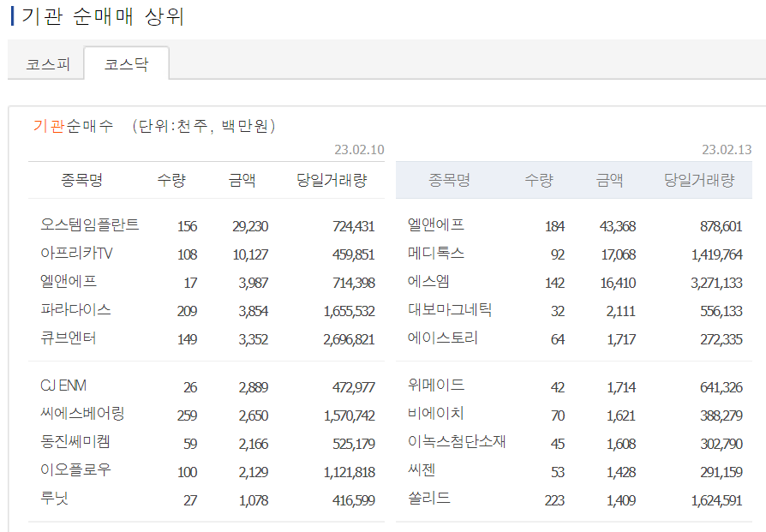Open 이녹스첨단소재 stock page
This screenshot has width=766, height=532.
coord(457,443)
